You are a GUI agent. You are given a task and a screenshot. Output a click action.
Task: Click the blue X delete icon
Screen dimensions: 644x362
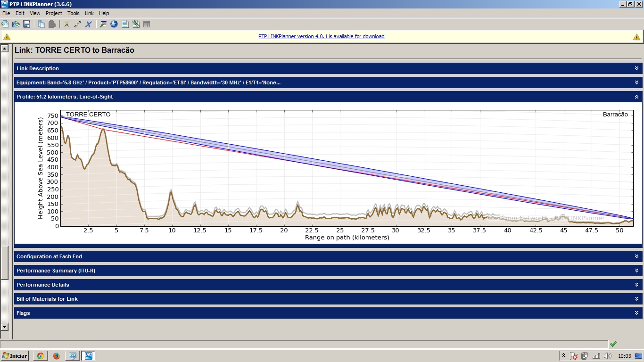[x=88, y=24]
